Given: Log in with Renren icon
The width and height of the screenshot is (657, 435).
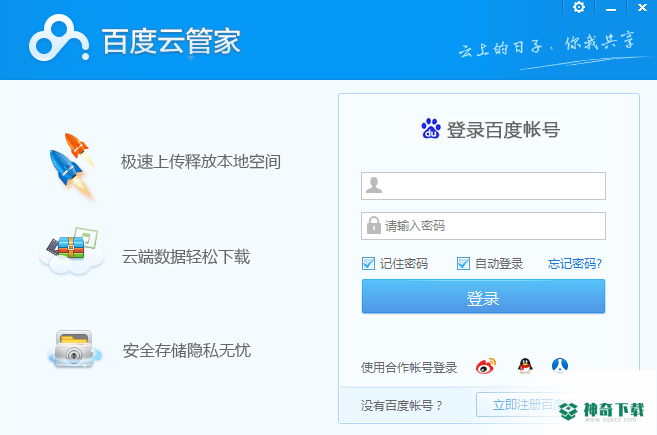Looking at the screenshot, I should pyautogui.click(x=560, y=365).
